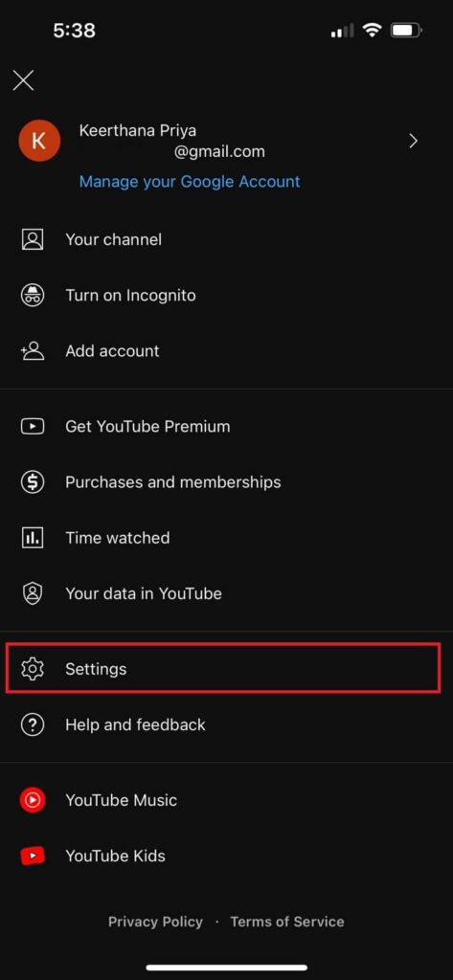Tap the question mark help icon
The width and height of the screenshot is (453, 980).
(x=33, y=724)
